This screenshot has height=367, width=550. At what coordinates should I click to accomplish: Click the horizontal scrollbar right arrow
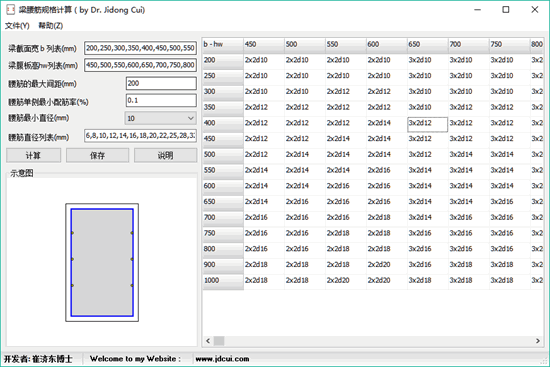538,341
